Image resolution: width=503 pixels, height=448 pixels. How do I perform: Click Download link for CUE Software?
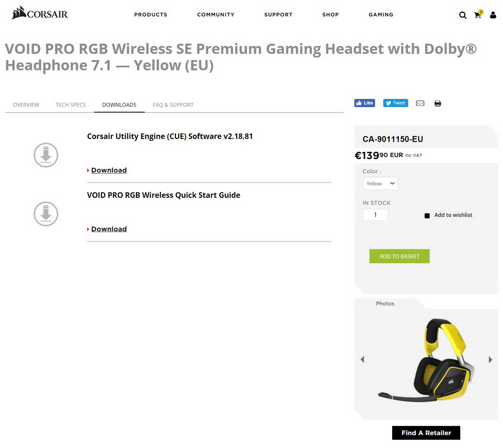tap(109, 170)
